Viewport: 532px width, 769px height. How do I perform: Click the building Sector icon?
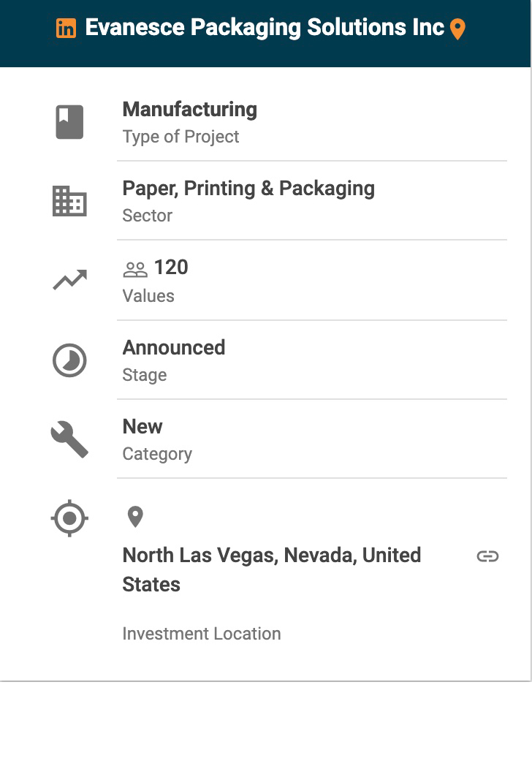tap(69, 201)
